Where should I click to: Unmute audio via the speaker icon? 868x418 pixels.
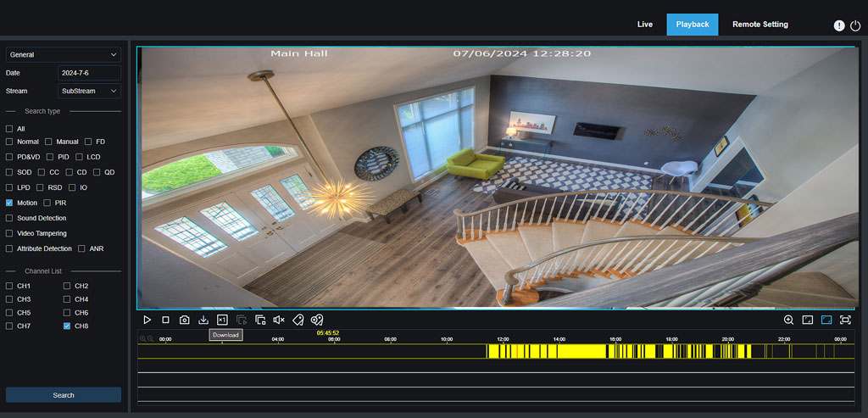[x=279, y=320]
